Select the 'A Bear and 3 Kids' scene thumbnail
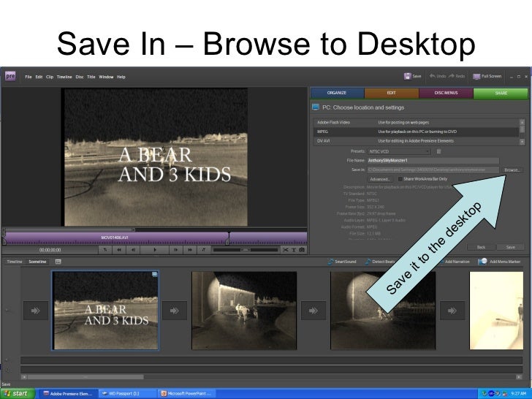The height and width of the screenshot is (399, 532). pyautogui.click(x=105, y=311)
